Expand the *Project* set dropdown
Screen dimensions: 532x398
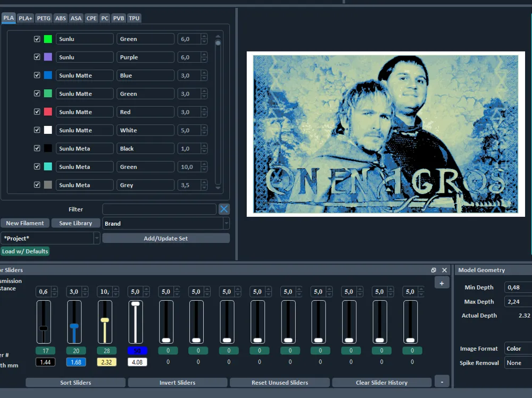pos(50,239)
